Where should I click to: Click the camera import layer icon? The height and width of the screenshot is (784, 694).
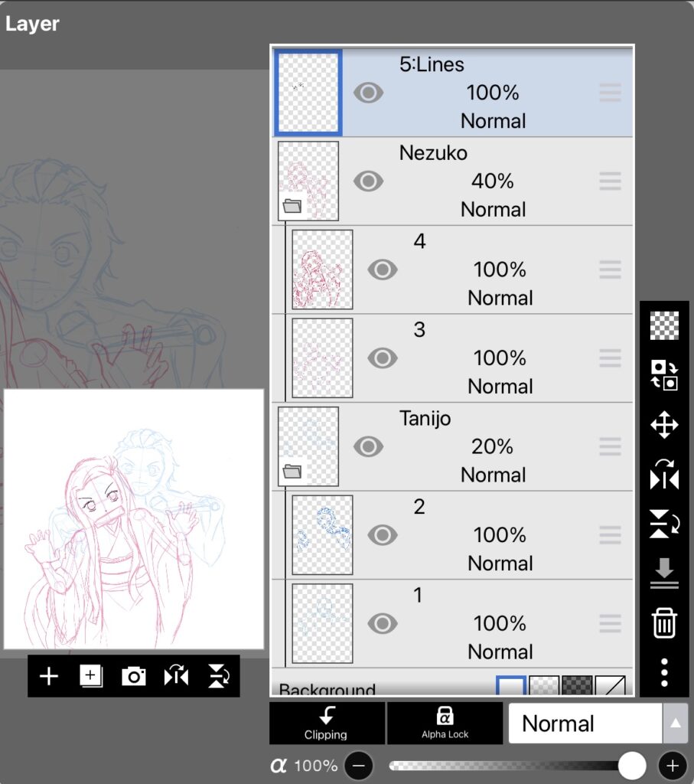133,676
